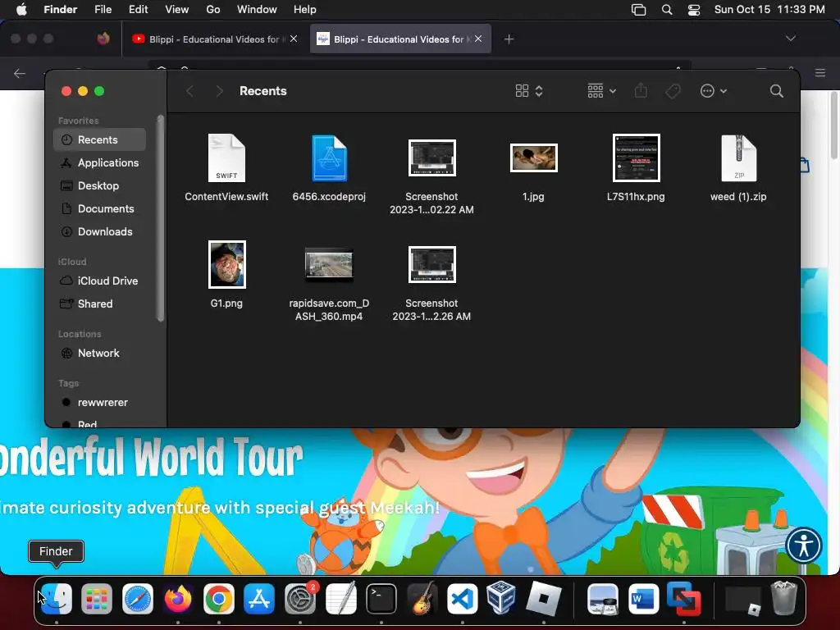Open the Group By dropdown in Finder
The width and height of the screenshot is (840, 630).
(601, 91)
